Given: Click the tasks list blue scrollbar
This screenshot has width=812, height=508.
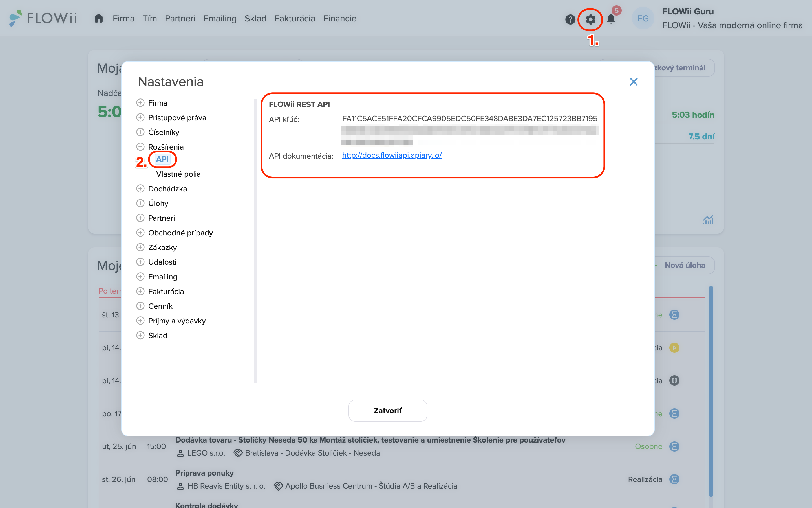Looking at the screenshot, I should (711, 391).
